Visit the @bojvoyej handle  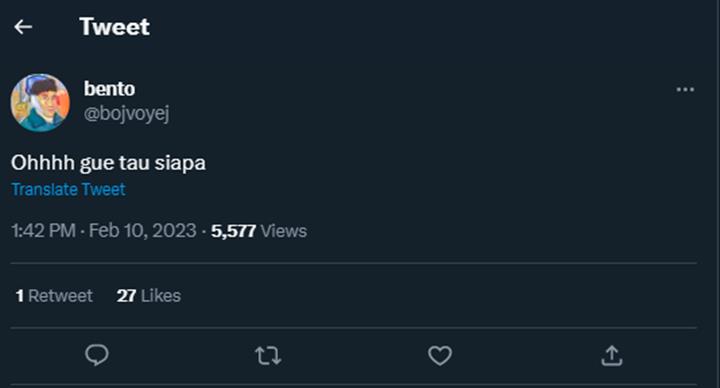tap(126, 113)
